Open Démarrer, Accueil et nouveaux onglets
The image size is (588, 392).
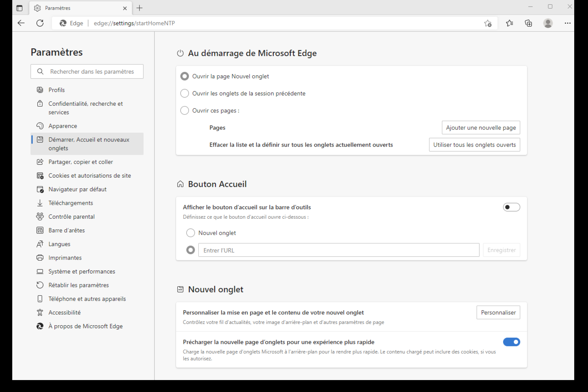[87, 144]
